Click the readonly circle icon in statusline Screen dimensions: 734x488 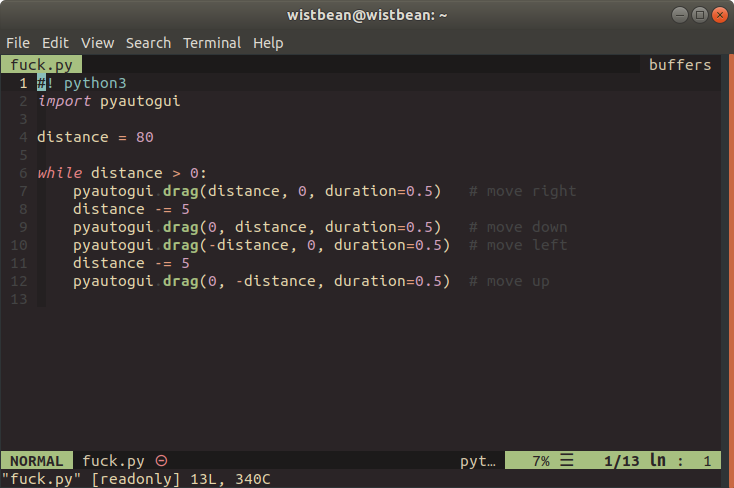161,461
